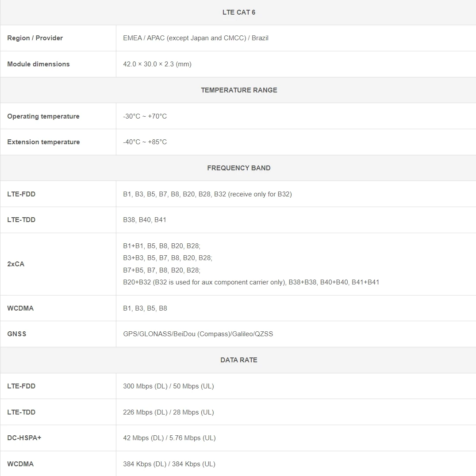Screen dimensions: 476x476
Task: Select the "2xCA" row label
Action: [x=16, y=264]
